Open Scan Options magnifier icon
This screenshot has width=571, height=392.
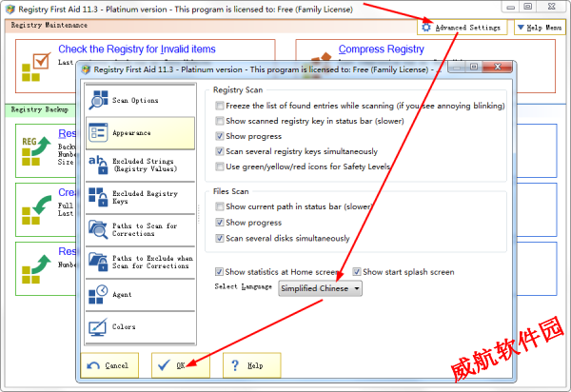pos(98,100)
